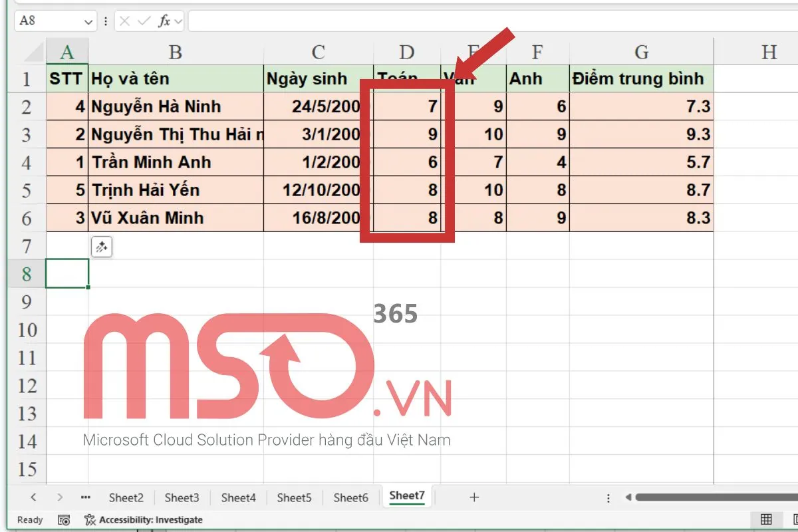Open the Sheet2 tab
The image size is (798, 532).
point(126,497)
